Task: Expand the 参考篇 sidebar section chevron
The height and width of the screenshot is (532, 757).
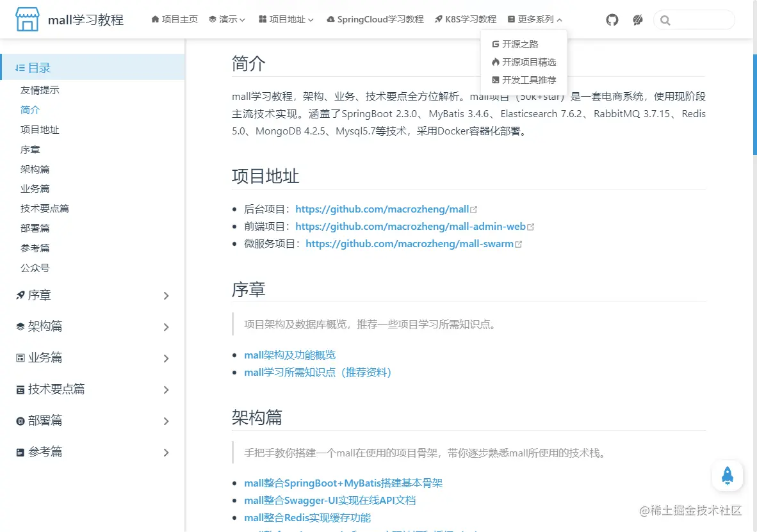Action: 166,453
